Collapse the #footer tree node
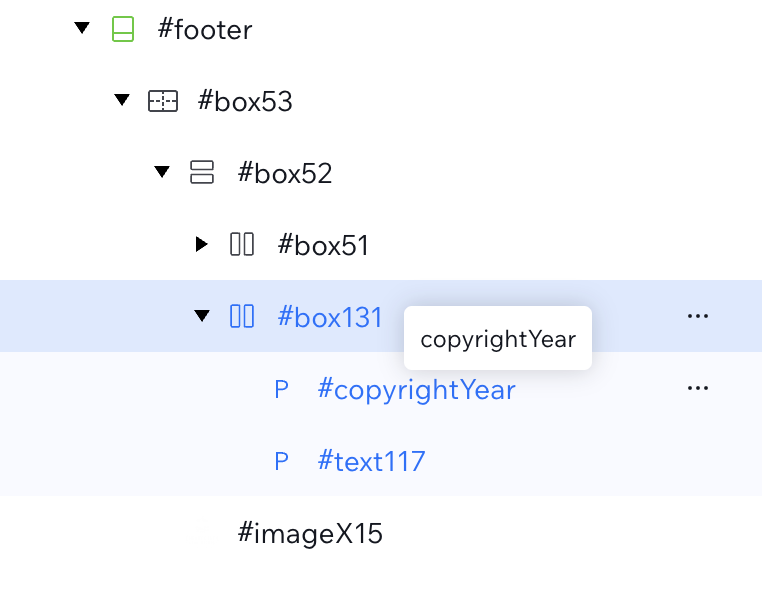Image resolution: width=762 pixels, height=610 pixels. coord(82,29)
